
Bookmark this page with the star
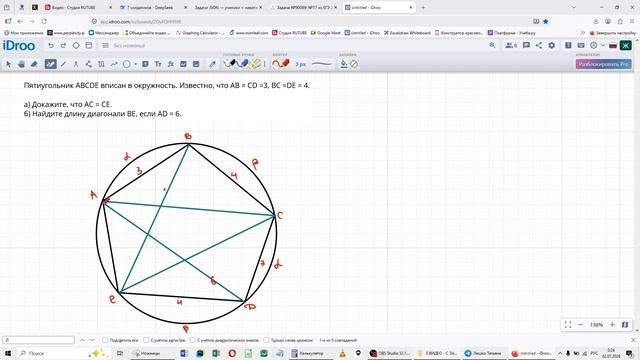click(546, 21)
